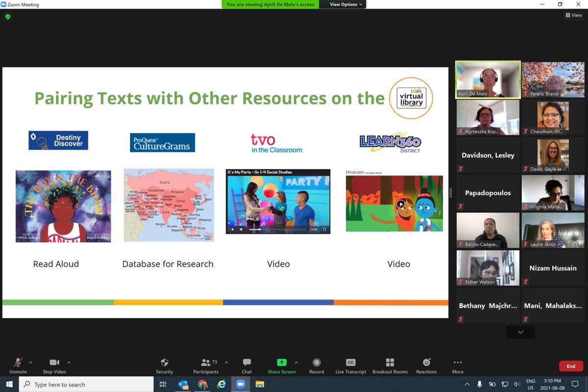
Task: Open audio options arrow beside Unmute
Action: (x=31, y=363)
